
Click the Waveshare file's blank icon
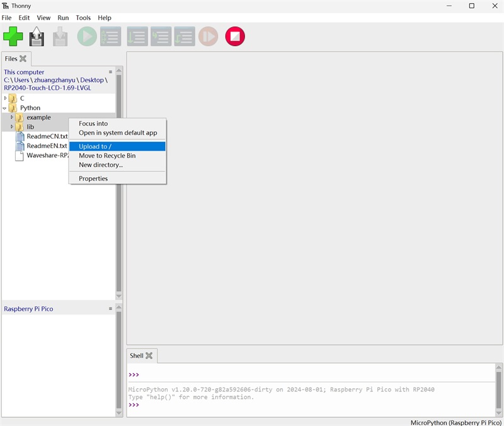pos(20,156)
